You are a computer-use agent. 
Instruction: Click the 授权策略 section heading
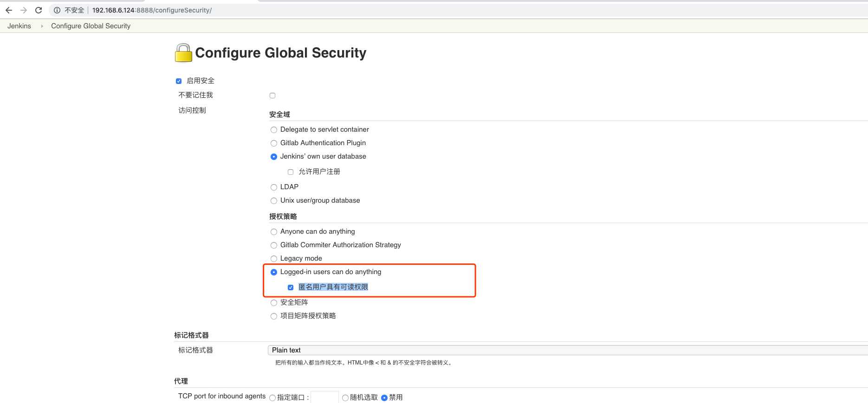(283, 217)
